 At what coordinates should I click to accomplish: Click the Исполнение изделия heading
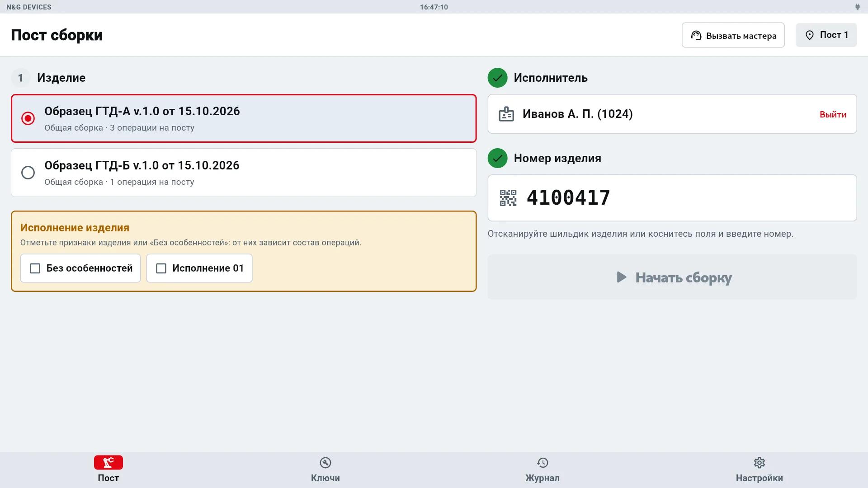(75, 228)
